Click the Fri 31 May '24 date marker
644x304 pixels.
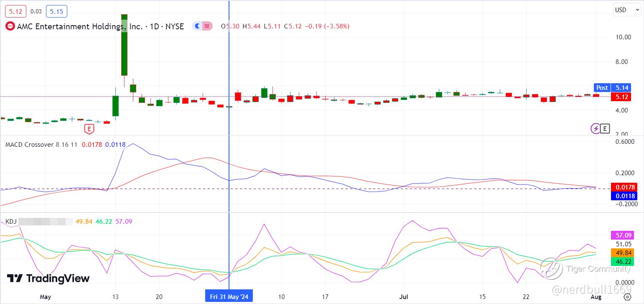pyautogui.click(x=229, y=296)
